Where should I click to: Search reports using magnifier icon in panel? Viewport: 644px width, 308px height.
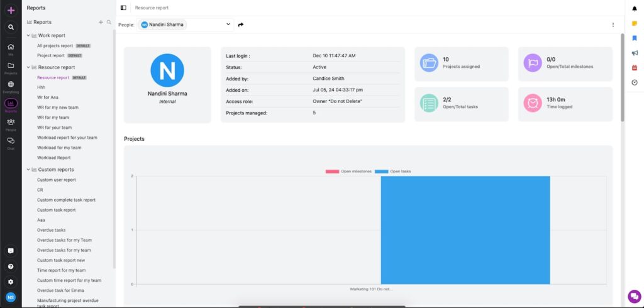tap(109, 22)
